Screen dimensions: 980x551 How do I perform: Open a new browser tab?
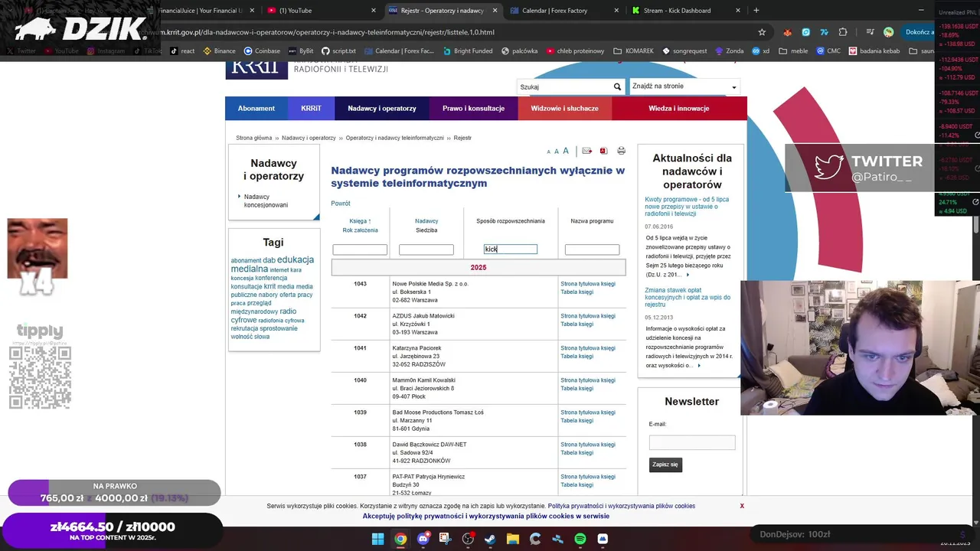click(x=756, y=10)
